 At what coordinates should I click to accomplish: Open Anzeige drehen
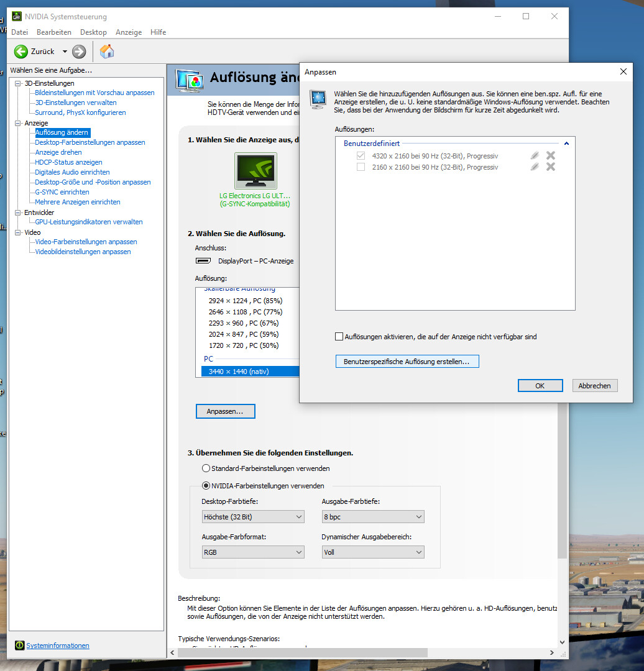pyautogui.click(x=58, y=152)
